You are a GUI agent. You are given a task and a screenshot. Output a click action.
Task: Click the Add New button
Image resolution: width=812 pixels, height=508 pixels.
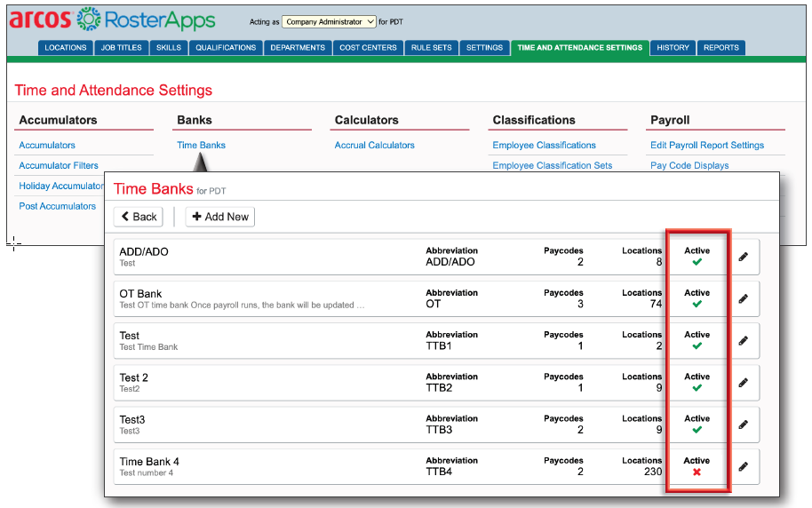(220, 217)
